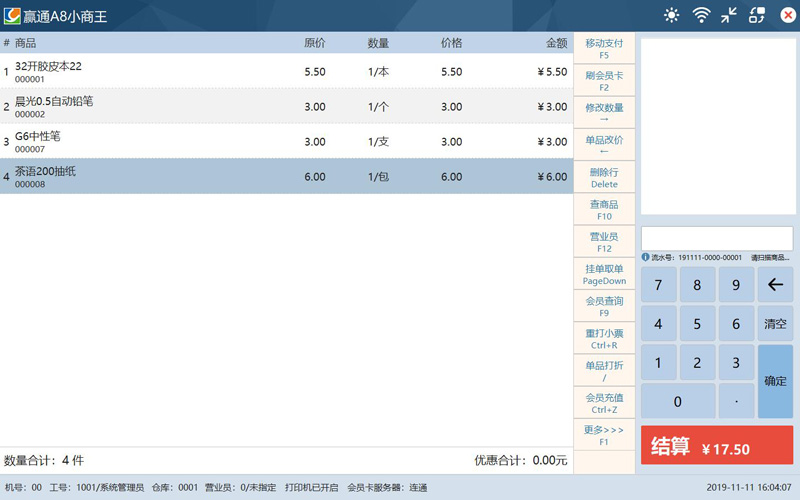Click the switch-screen icon in title bar

click(757, 15)
